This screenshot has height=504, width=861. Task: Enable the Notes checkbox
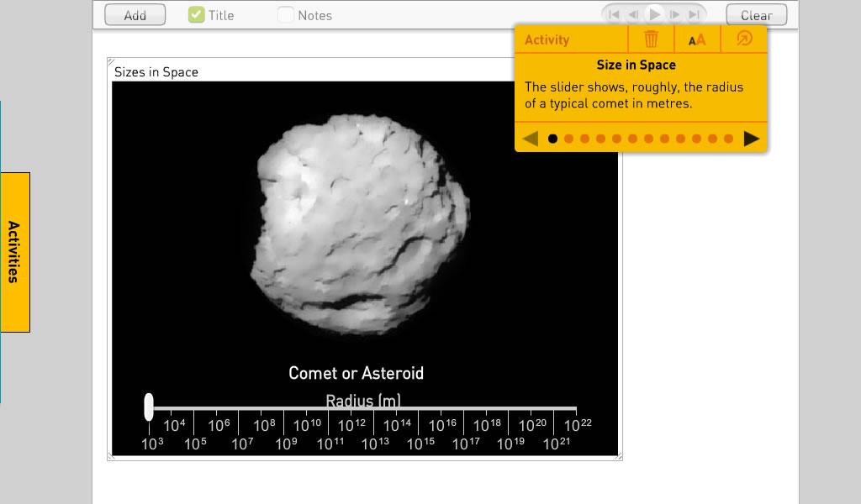pyautogui.click(x=286, y=14)
